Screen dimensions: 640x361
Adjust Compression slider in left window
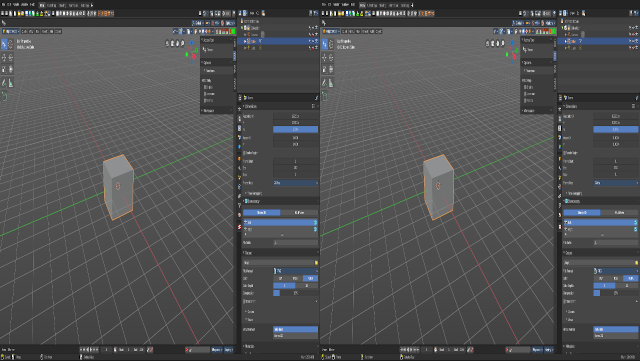296,293
